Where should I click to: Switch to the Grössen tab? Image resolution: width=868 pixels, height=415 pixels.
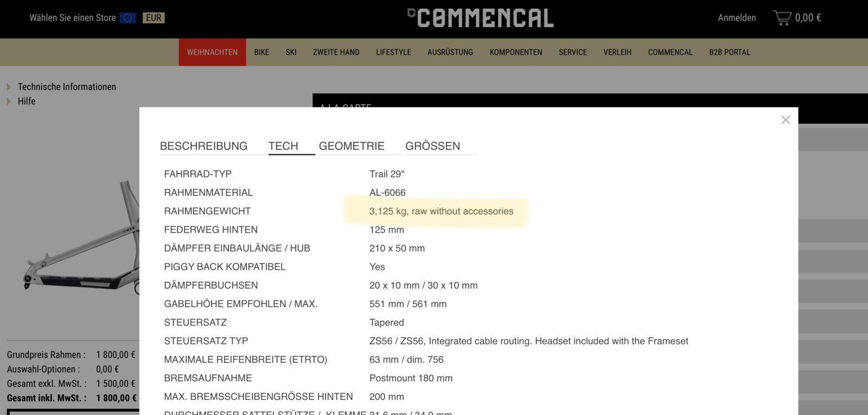(432, 146)
